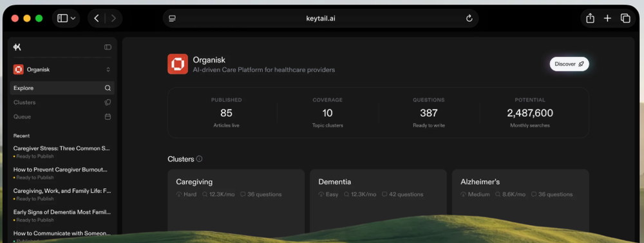This screenshot has height=243, width=644.
Task: Click the keytail.ai address bar
Action: coord(321,19)
